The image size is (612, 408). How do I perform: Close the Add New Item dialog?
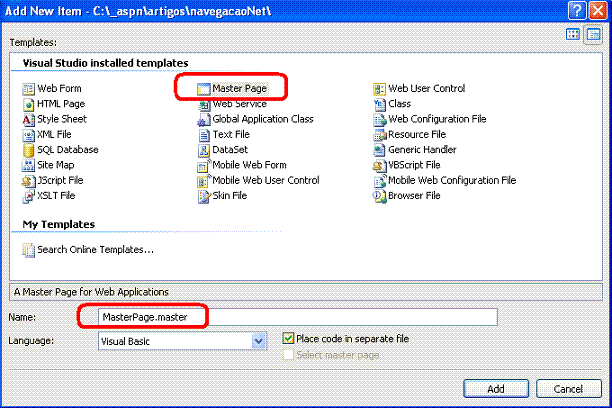click(x=598, y=11)
